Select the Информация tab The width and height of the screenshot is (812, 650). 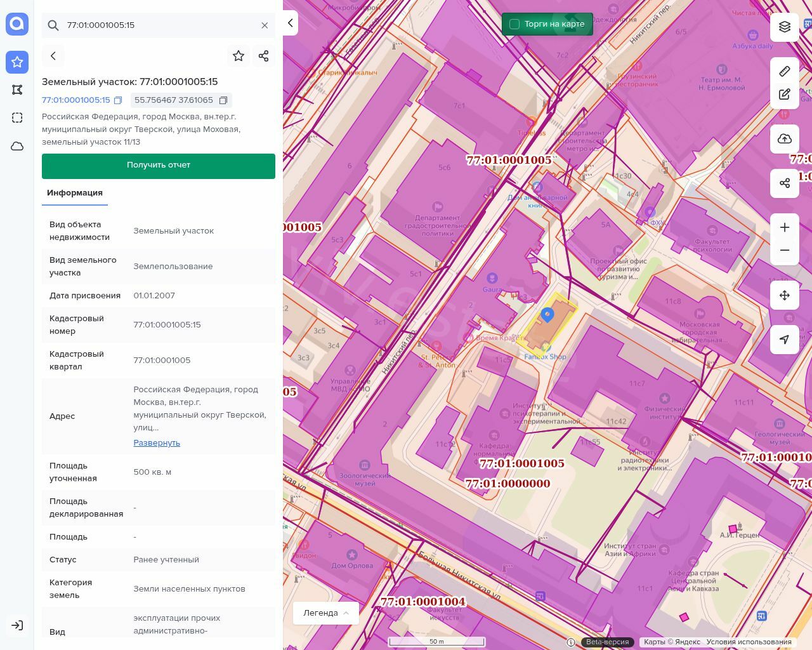tap(75, 193)
